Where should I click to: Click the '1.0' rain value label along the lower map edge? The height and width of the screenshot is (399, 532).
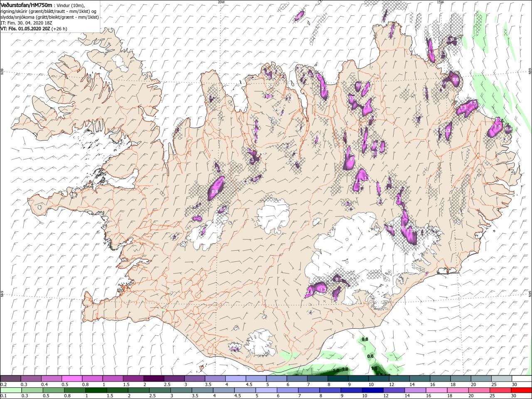345,369
